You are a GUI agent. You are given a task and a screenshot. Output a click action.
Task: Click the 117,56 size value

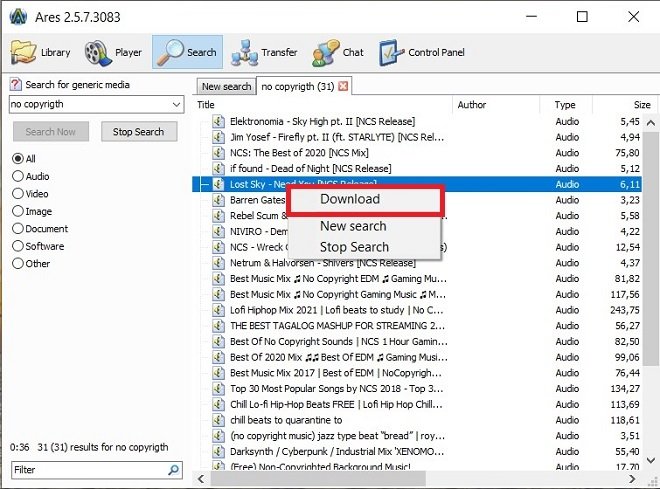click(625, 295)
